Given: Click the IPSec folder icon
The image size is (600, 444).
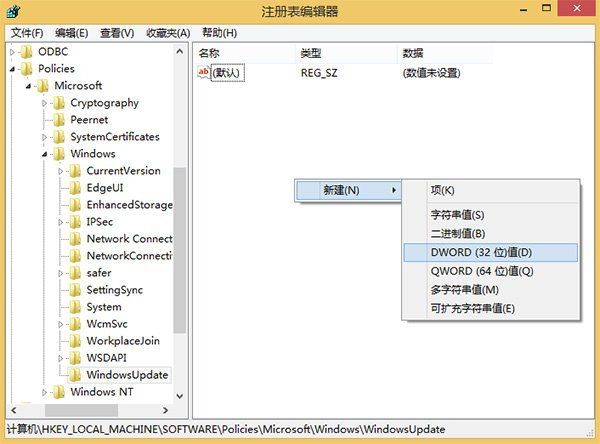Looking at the screenshot, I should [75, 222].
